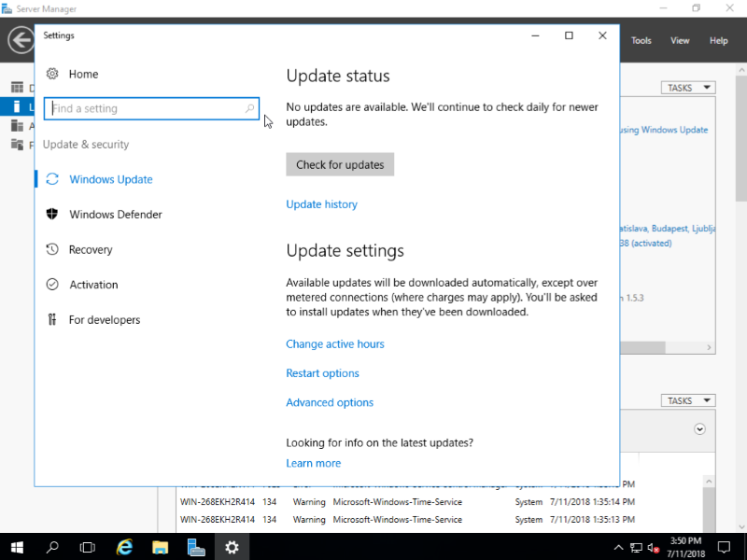Click Check for updates button
The image size is (747, 560).
point(340,164)
